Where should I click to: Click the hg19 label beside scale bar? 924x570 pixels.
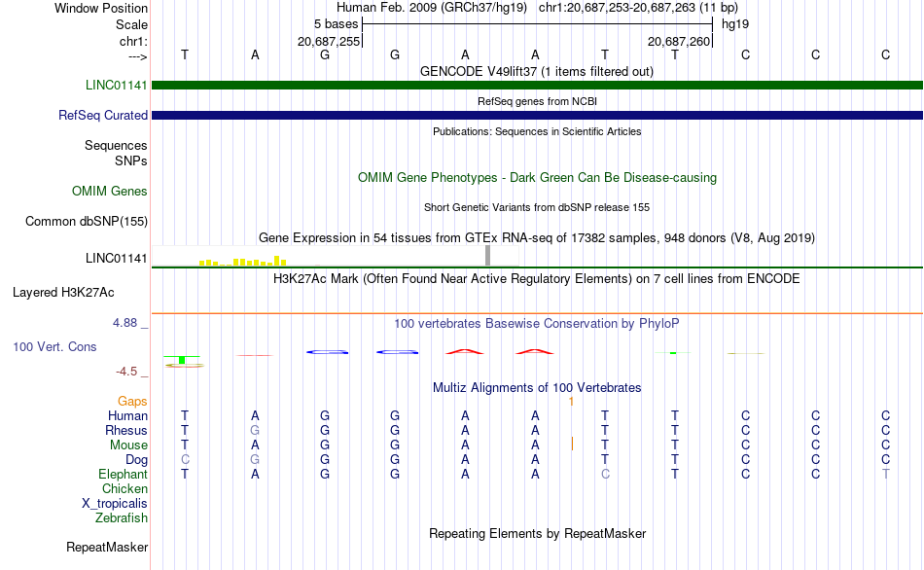pyautogui.click(x=735, y=24)
